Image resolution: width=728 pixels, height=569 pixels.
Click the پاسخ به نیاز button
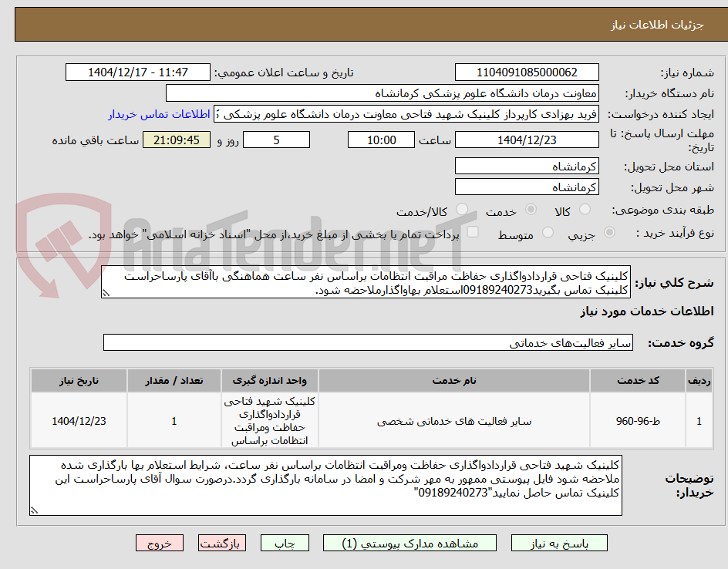coord(559,543)
